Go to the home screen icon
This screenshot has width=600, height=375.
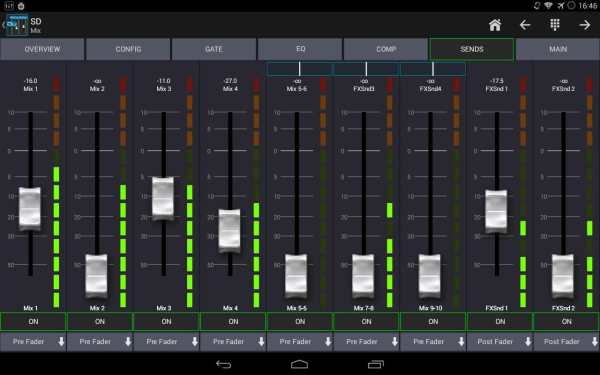495,25
